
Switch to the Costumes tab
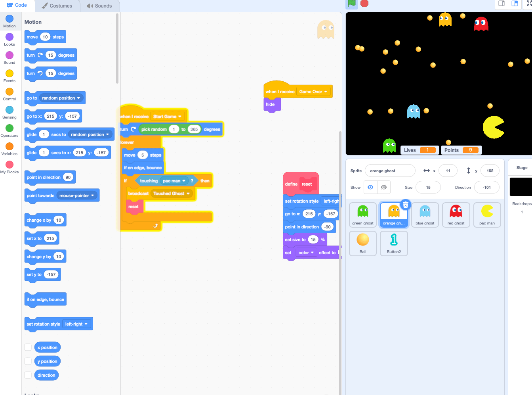57,6
